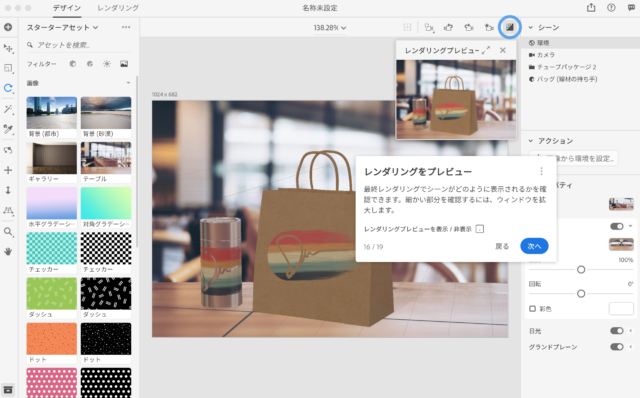Select the チューブパッケージ 2 scene item
The image size is (640, 398).
580,67
